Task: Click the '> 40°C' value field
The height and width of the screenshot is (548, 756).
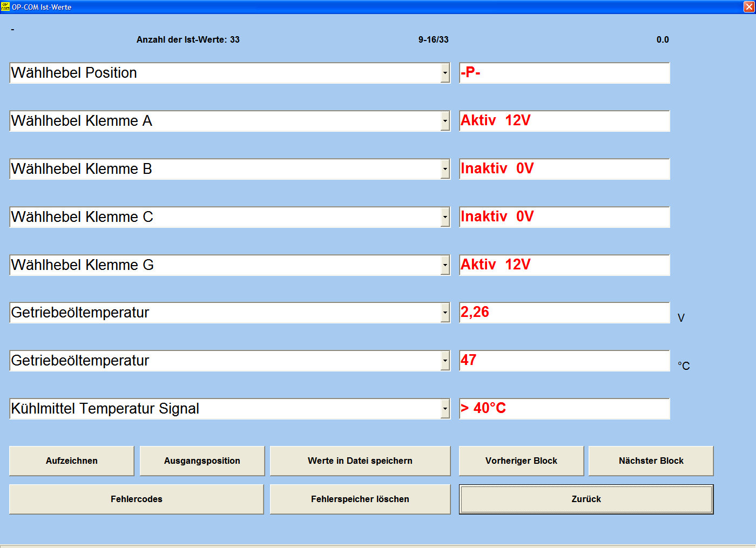Action: point(564,409)
